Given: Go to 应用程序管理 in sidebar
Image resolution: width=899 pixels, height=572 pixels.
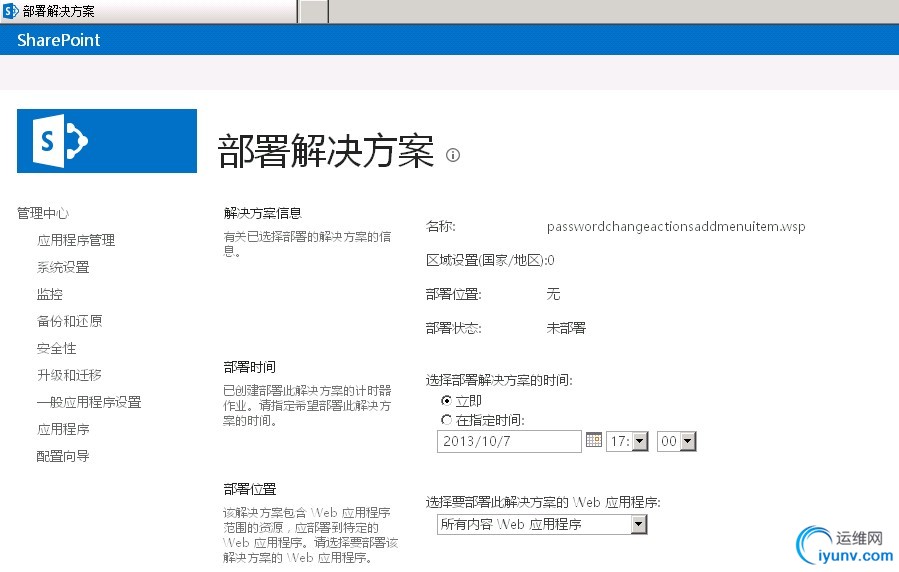Looking at the screenshot, I should pos(76,240).
